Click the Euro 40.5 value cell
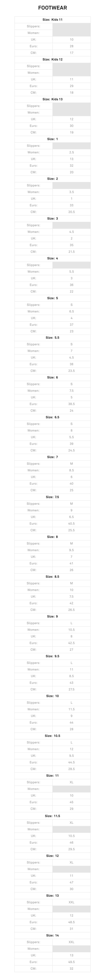The height and width of the screenshot is (980, 106). [72, 524]
